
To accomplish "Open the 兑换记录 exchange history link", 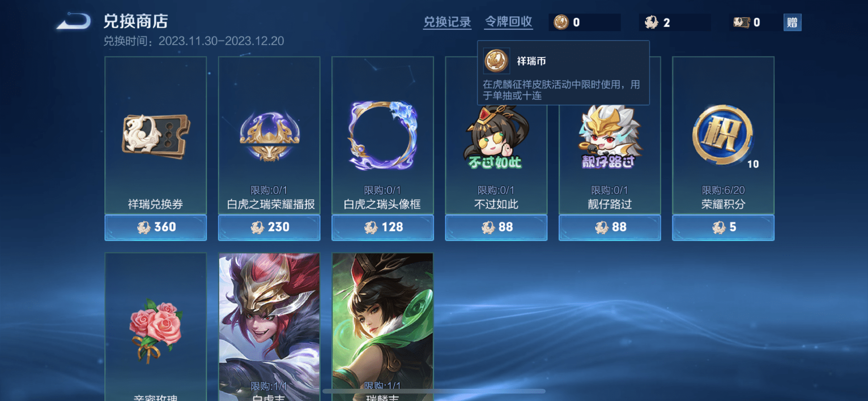I will coord(447,22).
